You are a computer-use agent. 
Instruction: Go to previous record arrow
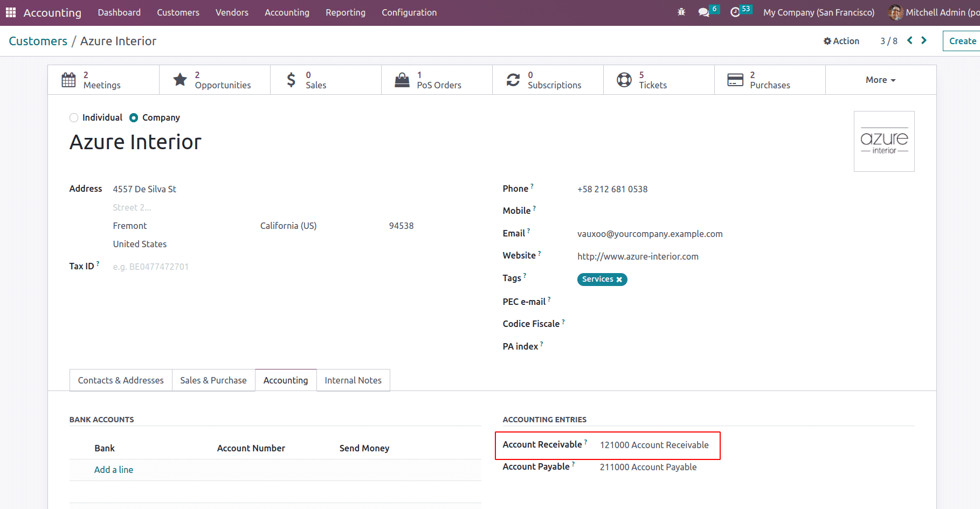click(x=910, y=40)
